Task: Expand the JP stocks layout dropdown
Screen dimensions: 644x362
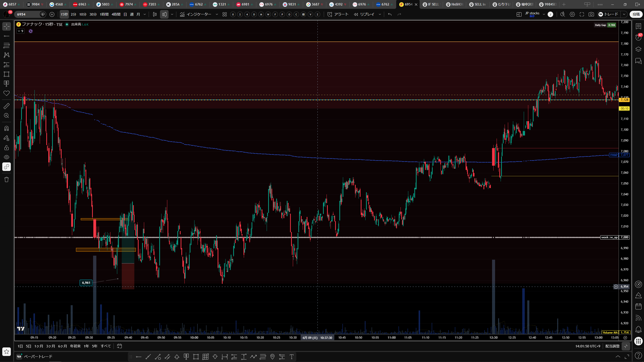Action: pyautogui.click(x=544, y=15)
